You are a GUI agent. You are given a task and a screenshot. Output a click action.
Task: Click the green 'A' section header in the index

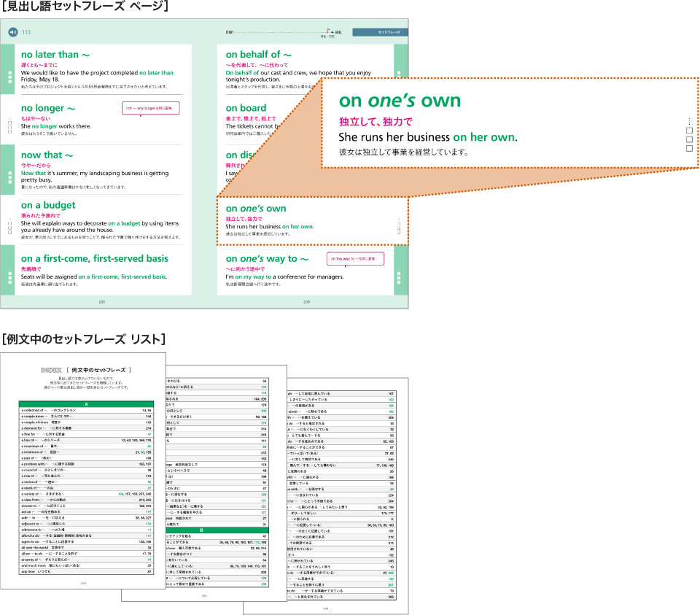pyautogui.click(x=86, y=404)
